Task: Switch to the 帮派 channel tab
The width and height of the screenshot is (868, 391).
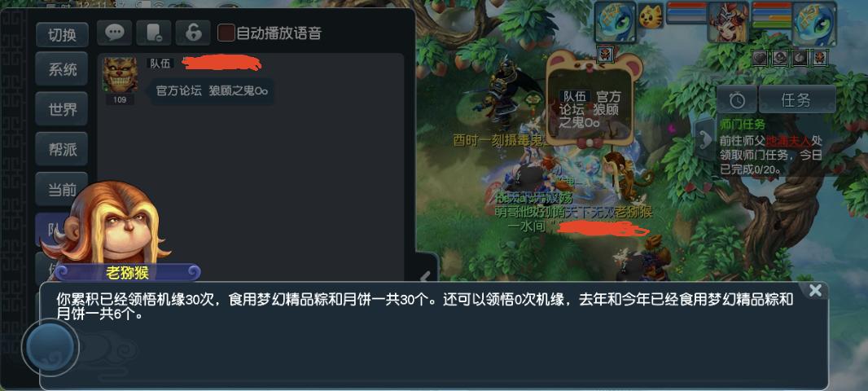Action: [62, 149]
